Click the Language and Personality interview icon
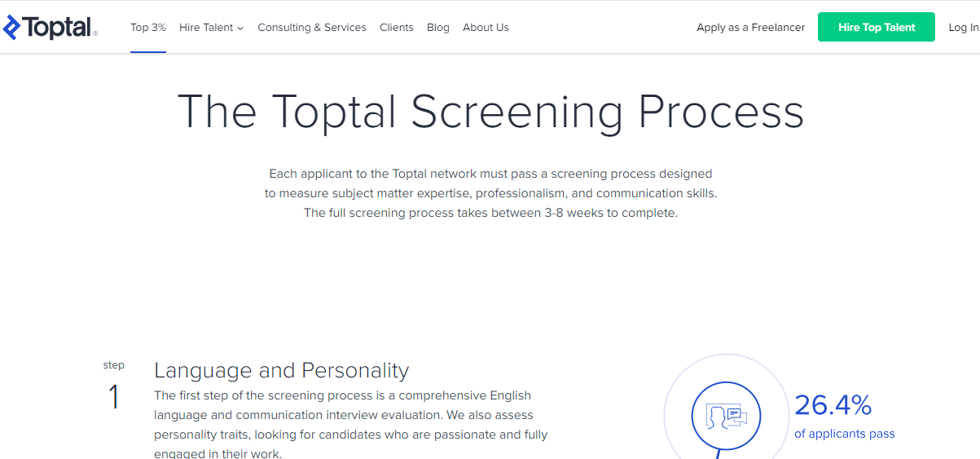 [x=726, y=417]
